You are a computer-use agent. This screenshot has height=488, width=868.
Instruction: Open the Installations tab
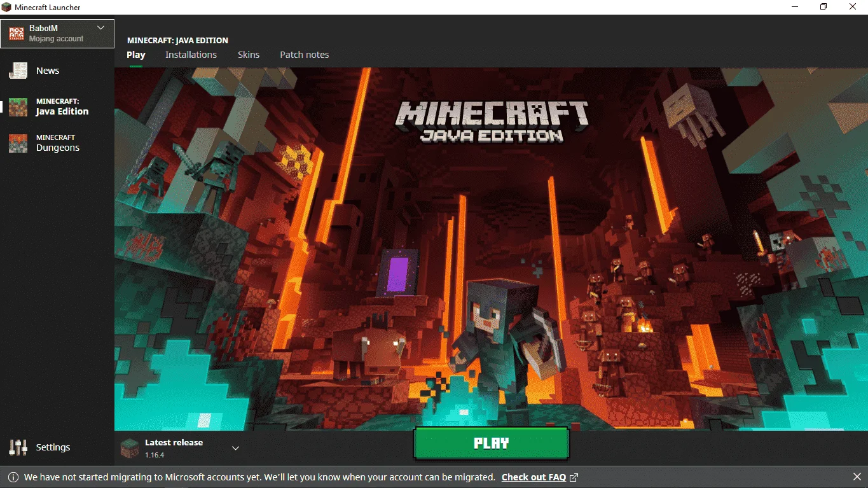pos(191,55)
